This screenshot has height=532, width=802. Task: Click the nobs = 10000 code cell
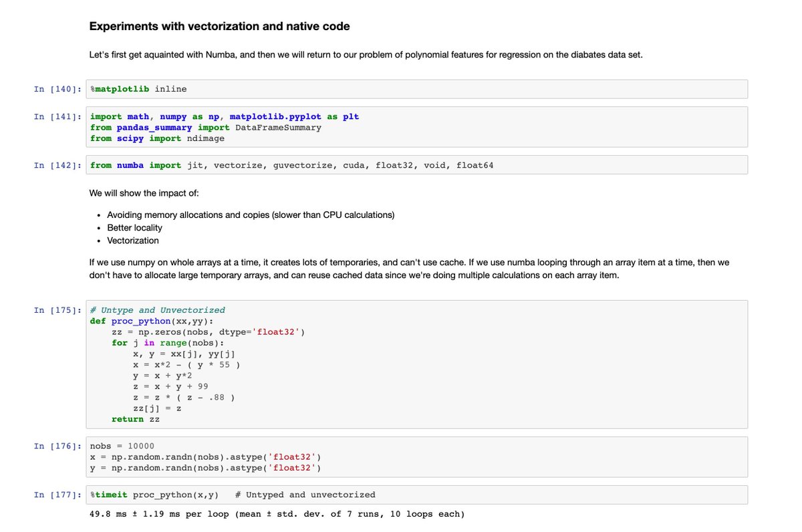(x=416, y=457)
